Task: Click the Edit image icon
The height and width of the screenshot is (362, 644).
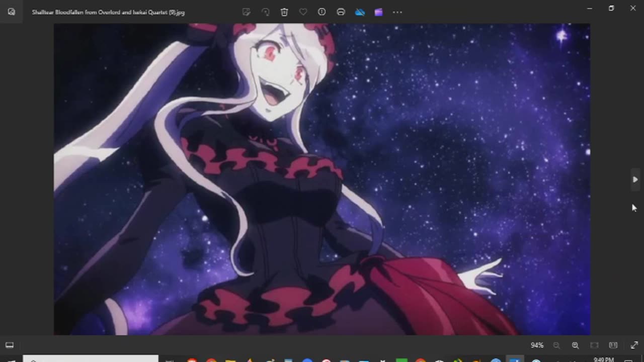Action: pos(247,12)
